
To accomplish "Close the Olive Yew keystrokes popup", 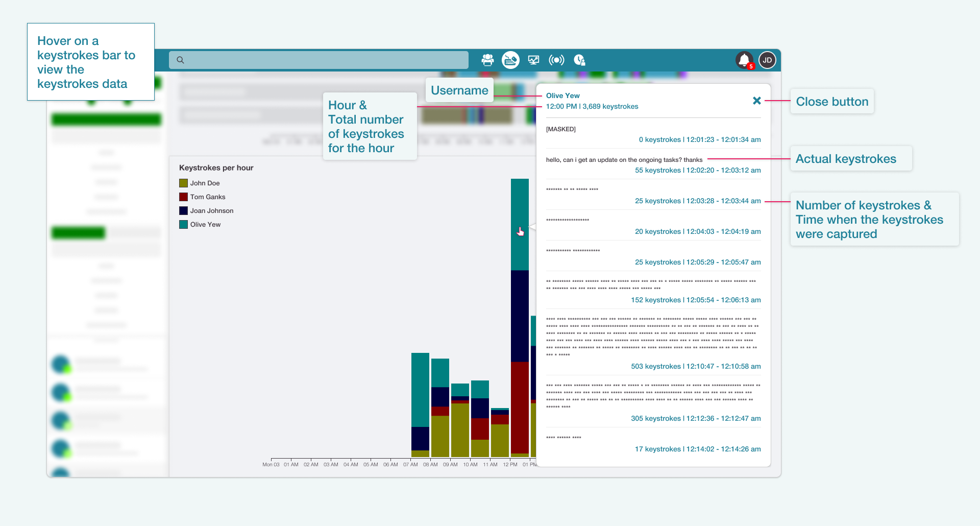I will pos(757,101).
